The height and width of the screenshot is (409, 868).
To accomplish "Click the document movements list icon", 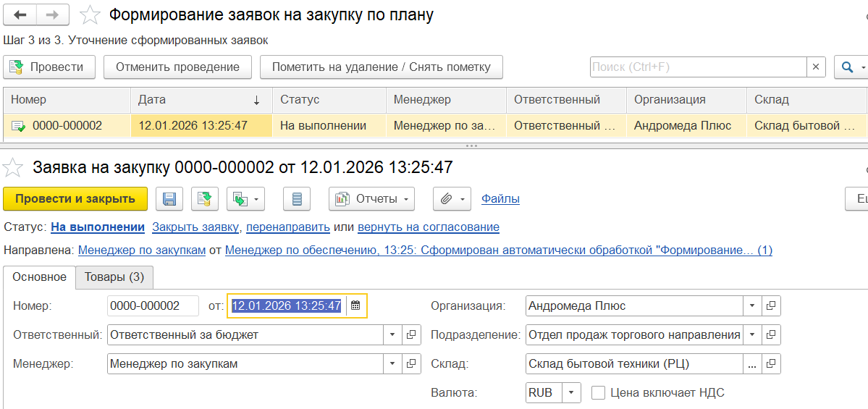I will click(x=296, y=198).
